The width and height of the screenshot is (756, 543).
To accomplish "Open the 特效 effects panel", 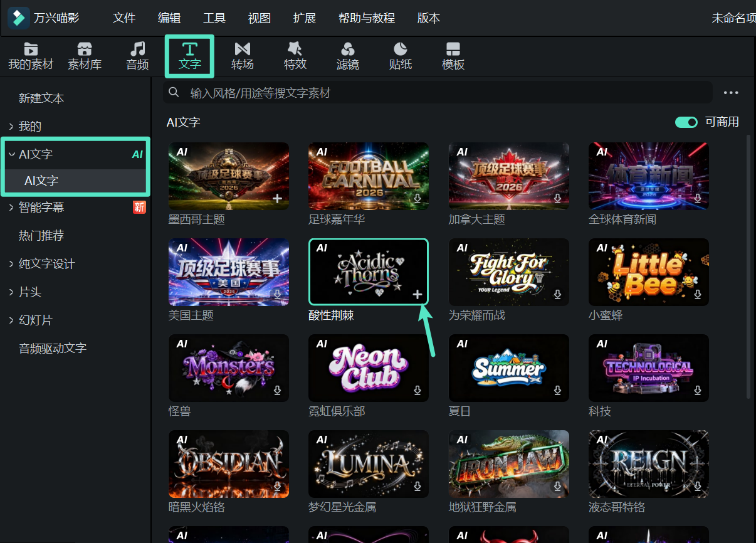I will coord(295,56).
